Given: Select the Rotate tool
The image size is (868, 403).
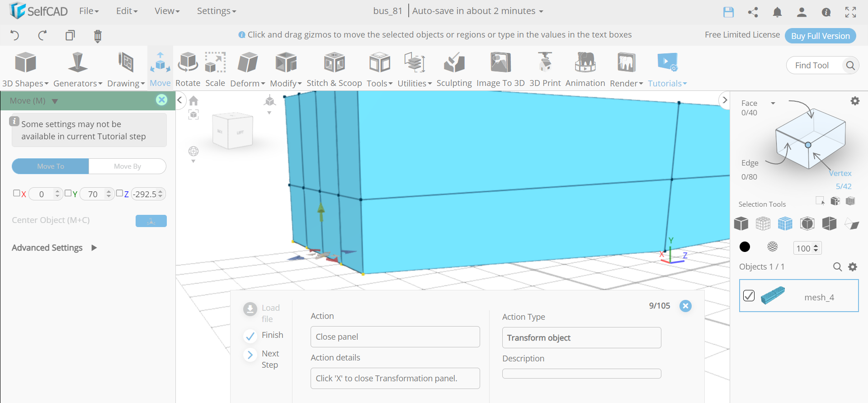Looking at the screenshot, I should (x=188, y=69).
